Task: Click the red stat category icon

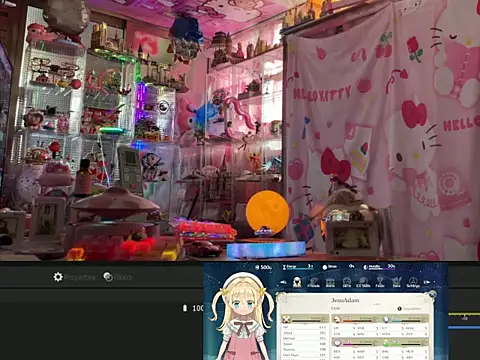Action: pos(337,319)
